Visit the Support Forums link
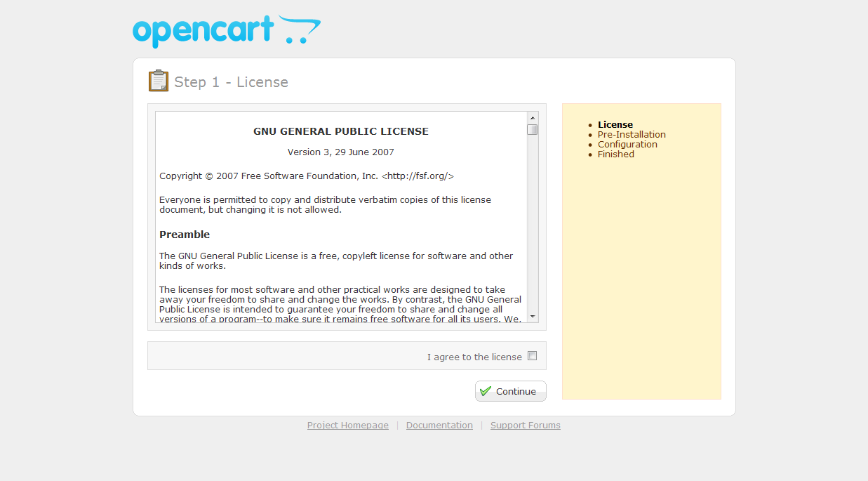Image resolution: width=868 pixels, height=481 pixels. [x=525, y=426]
